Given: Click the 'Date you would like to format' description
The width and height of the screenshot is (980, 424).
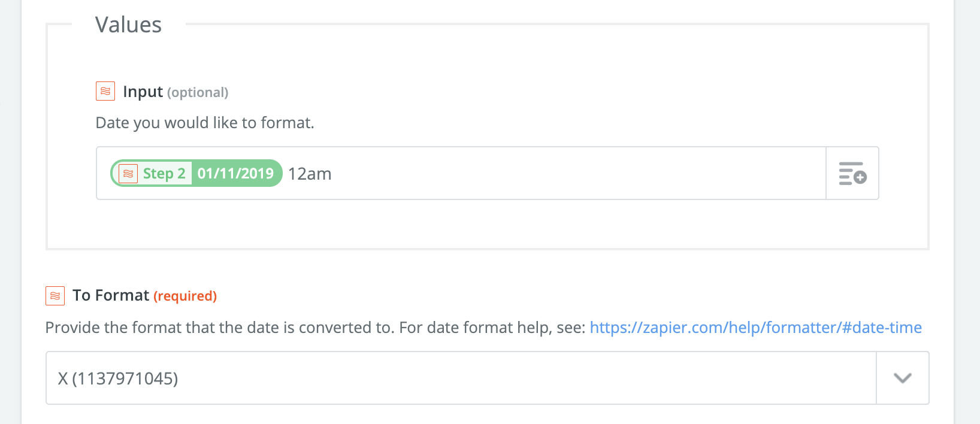Looking at the screenshot, I should (205, 123).
